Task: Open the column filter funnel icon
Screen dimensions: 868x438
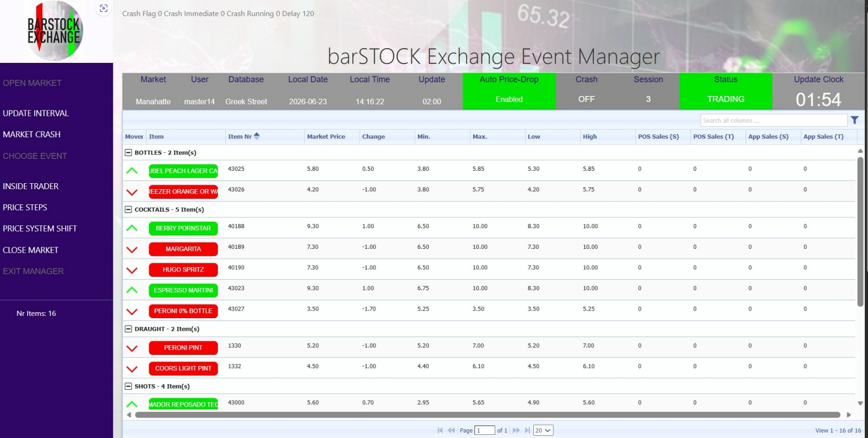Action: pos(854,120)
